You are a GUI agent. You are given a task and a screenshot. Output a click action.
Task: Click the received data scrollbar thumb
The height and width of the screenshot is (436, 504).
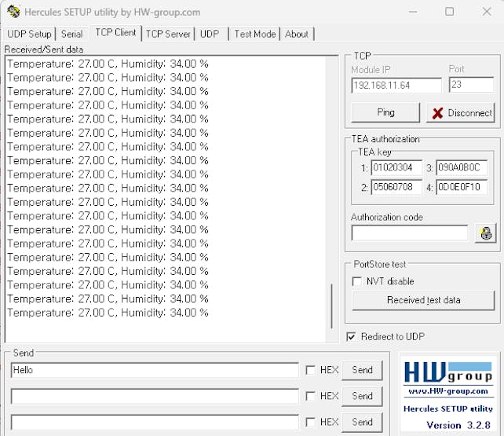(x=332, y=306)
